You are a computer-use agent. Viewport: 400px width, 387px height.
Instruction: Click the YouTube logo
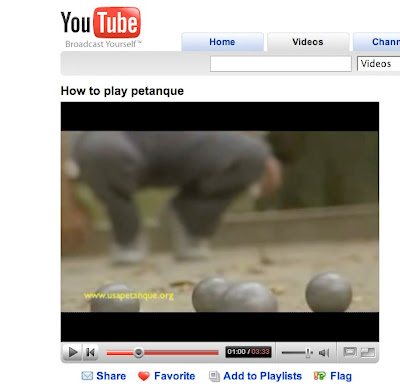100,23
